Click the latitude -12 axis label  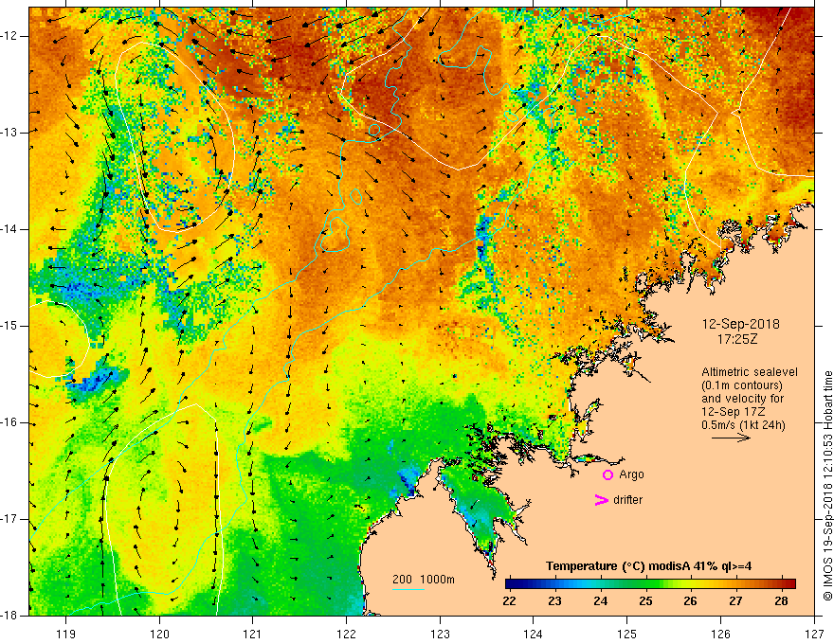(x=9, y=36)
